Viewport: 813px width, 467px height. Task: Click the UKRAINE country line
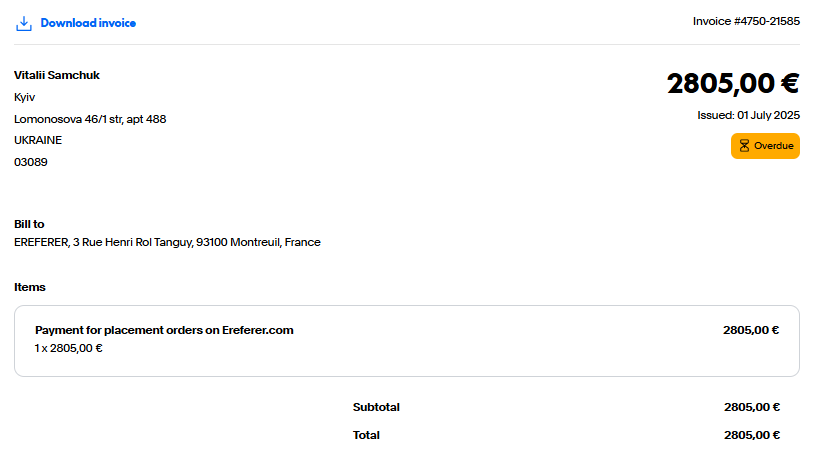click(38, 140)
